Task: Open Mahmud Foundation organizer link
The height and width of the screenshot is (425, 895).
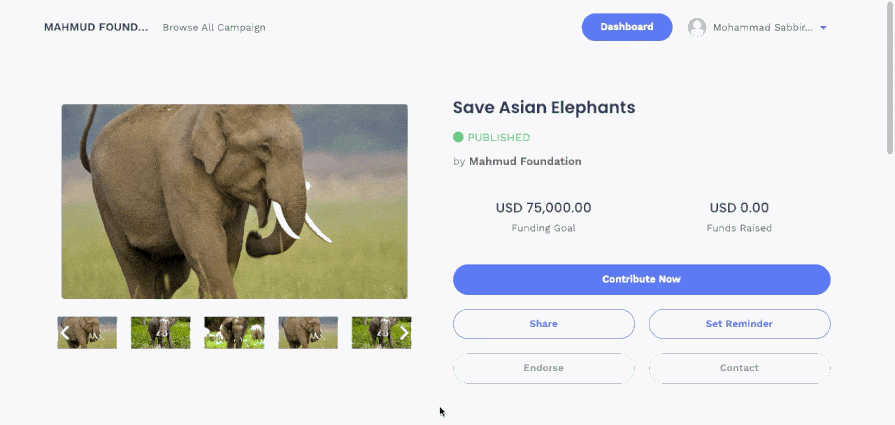Action: (x=525, y=161)
